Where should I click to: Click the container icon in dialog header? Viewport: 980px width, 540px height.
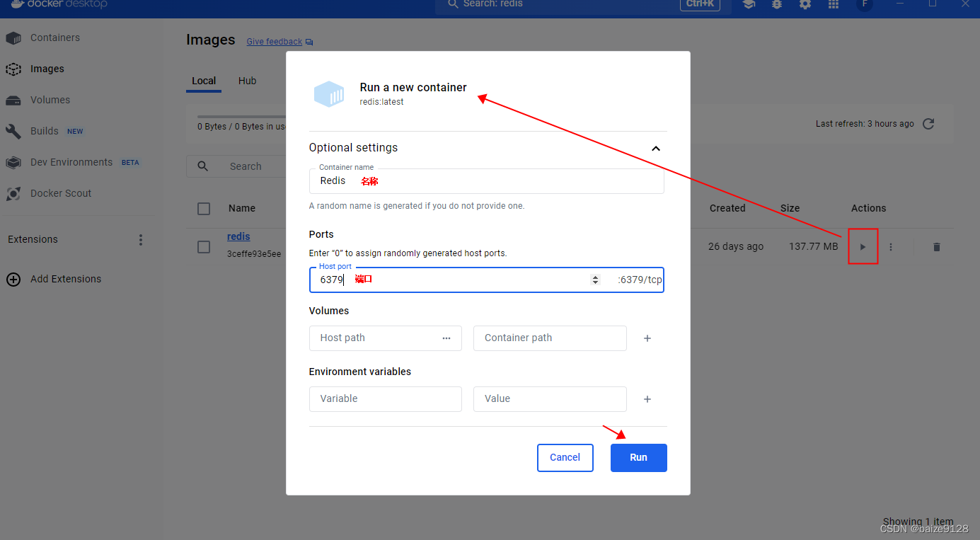[x=329, y=94]
